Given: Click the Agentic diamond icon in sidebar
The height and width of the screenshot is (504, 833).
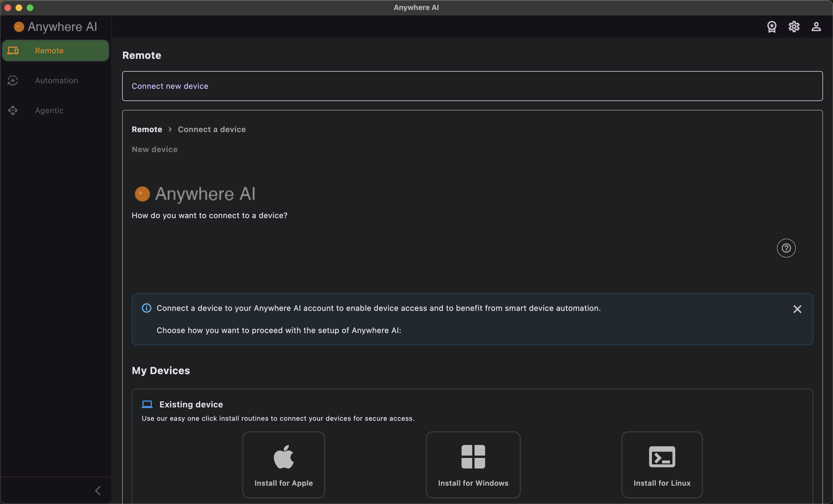Looking at the screenshot, I should [13, 110].
